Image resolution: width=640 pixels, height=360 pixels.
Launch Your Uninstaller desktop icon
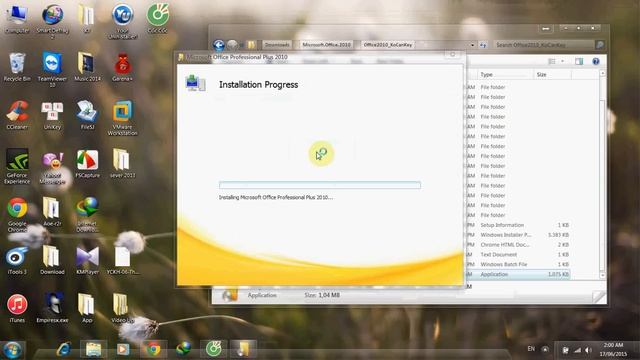click(x=122, y=21)
